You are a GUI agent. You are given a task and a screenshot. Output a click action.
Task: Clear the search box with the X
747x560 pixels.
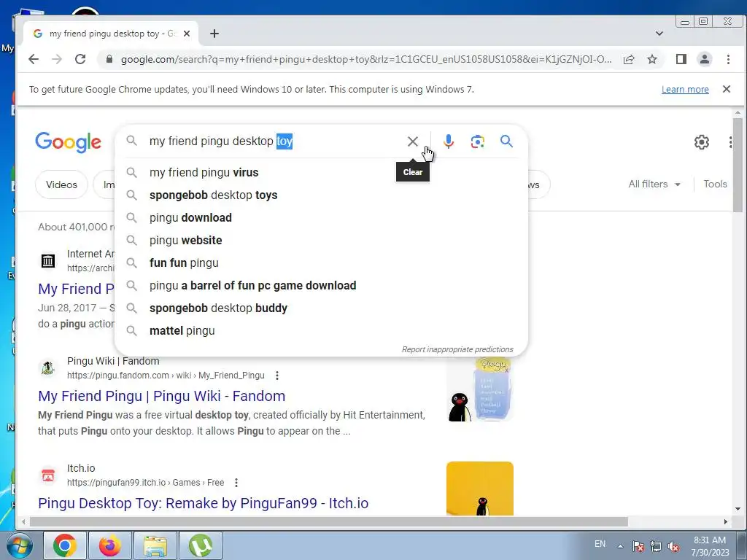tap(413, 141)
